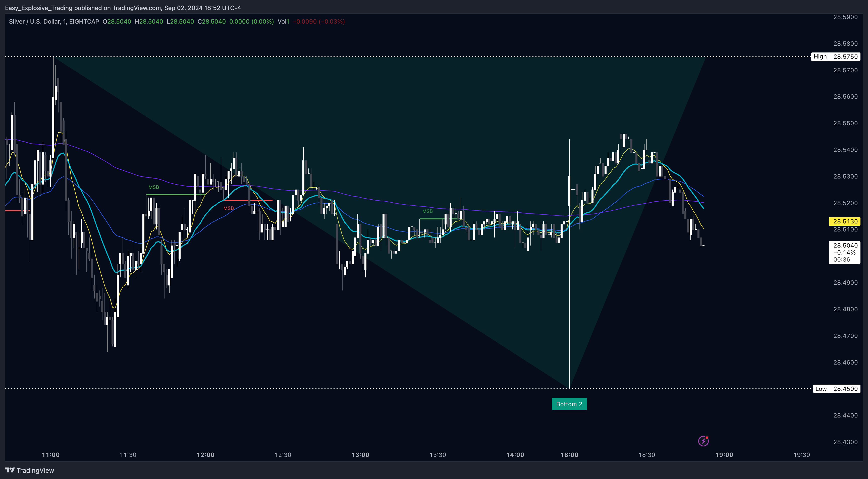Click the 18:00 time axis label
The image size is (868, 479).
[569, 455]
